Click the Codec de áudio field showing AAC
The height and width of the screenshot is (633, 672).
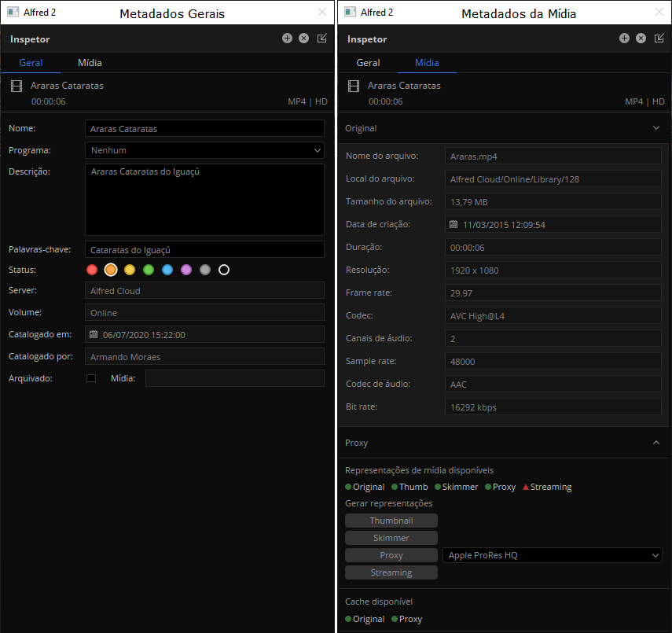553,385
